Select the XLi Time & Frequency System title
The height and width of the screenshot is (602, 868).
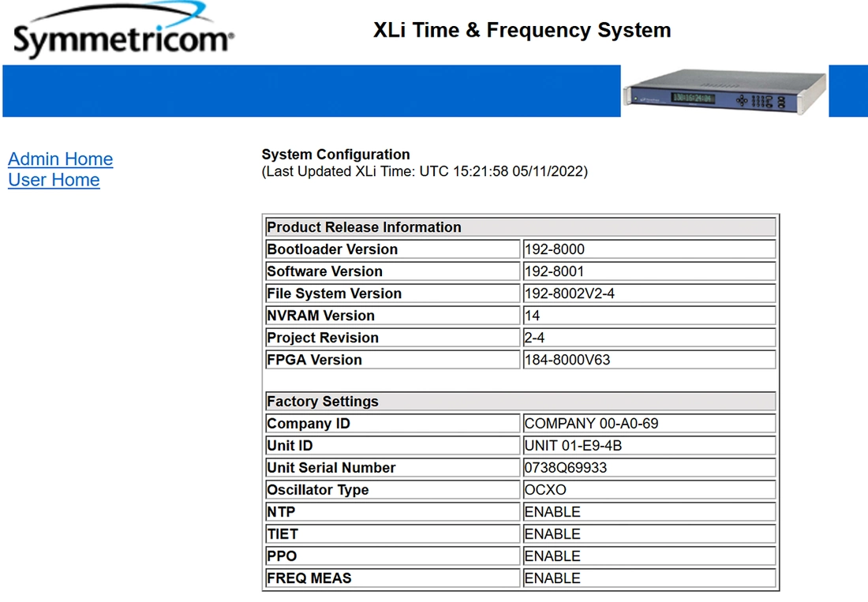tap(522, 30)
